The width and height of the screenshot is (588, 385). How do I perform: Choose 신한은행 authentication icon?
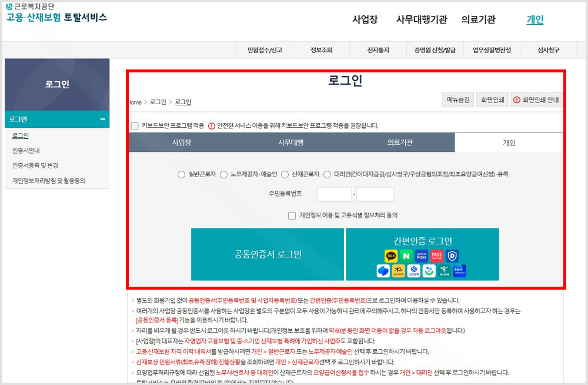tap(413, 271)
